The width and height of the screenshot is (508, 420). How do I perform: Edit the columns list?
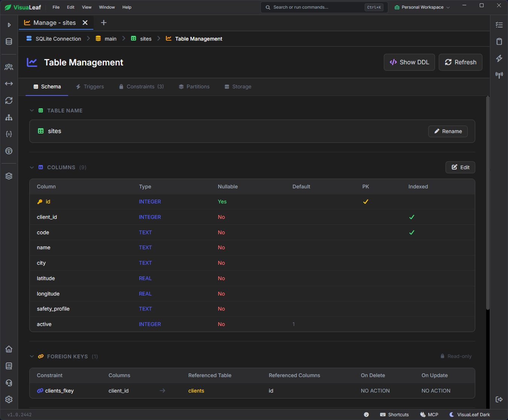point(460,167)
